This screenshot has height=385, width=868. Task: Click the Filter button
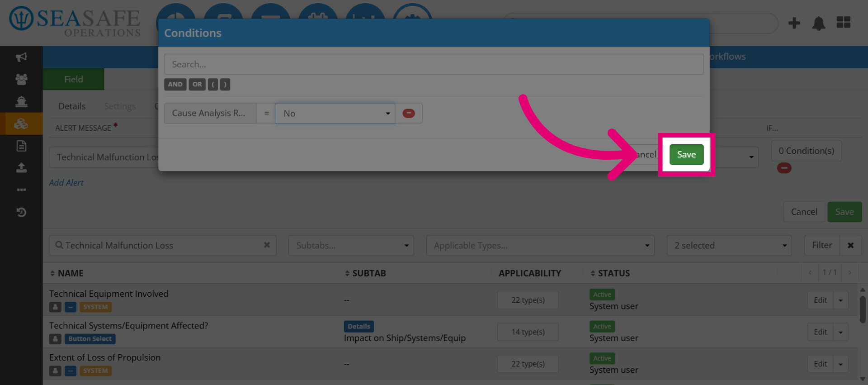(822, 245)
